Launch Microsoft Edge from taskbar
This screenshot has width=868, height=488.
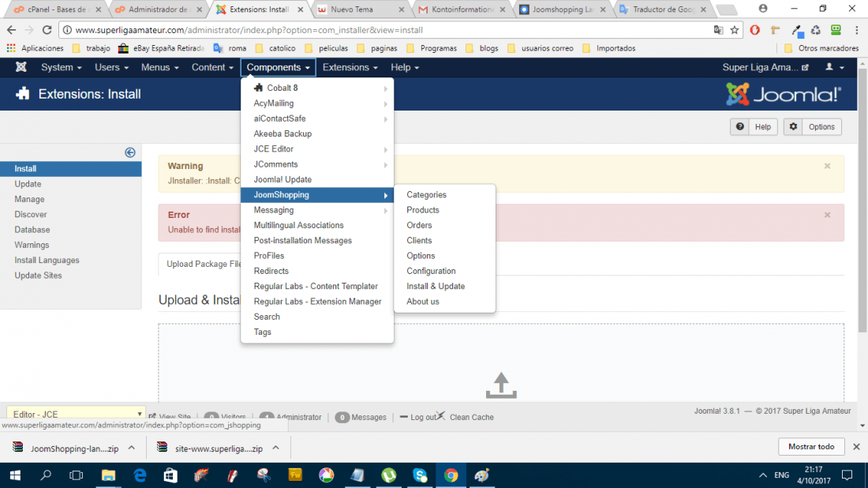pos(140,475)
